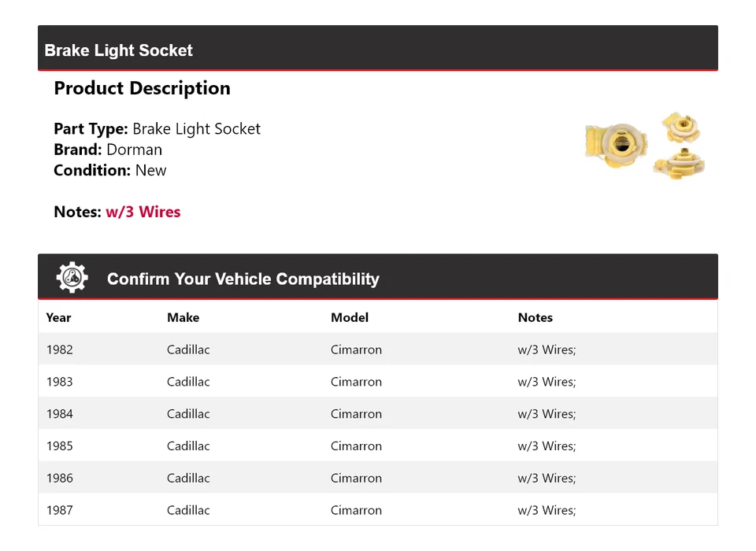The height and width of the screenshot is (551, 756).
Task: Click Cadillac in the 1984 row
Action: (188, 414)
